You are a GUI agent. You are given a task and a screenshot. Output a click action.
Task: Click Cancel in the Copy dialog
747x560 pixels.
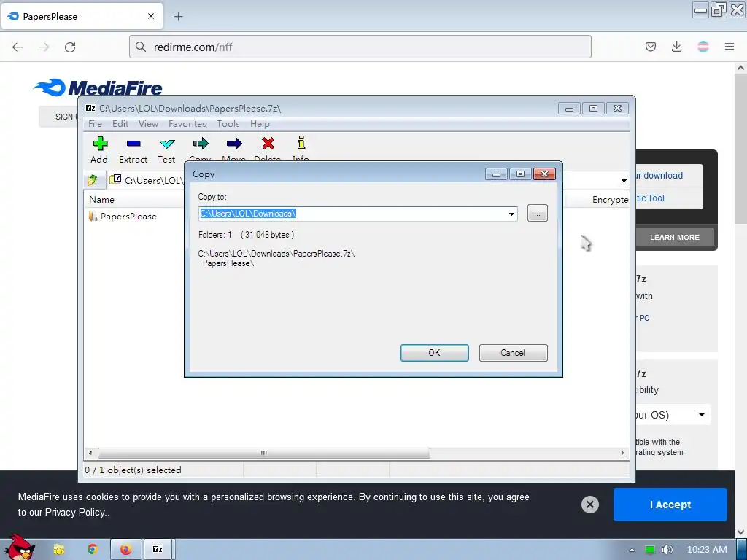point(513,353)
